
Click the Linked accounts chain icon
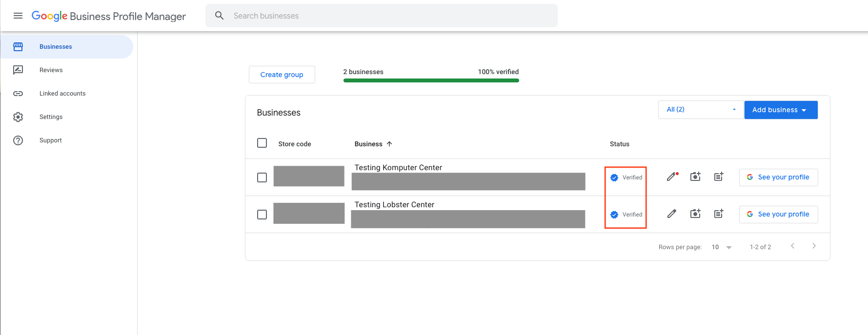click(18, 94)
